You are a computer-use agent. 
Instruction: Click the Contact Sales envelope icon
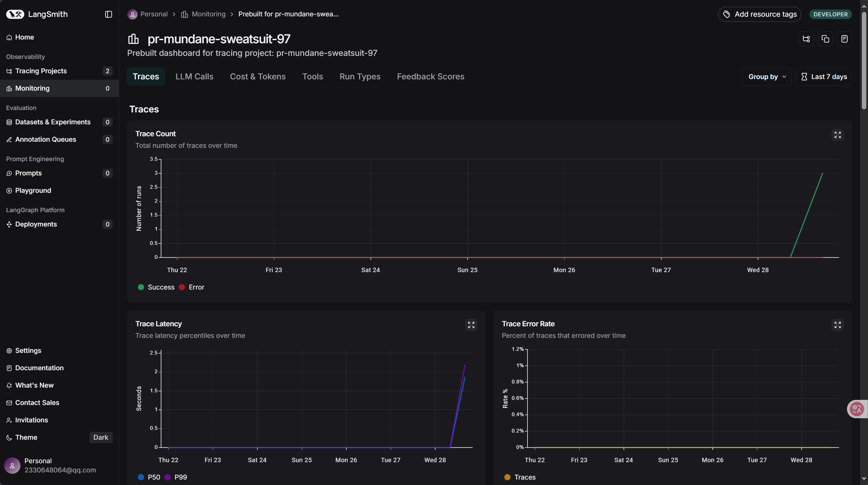(x=9, y=403)
